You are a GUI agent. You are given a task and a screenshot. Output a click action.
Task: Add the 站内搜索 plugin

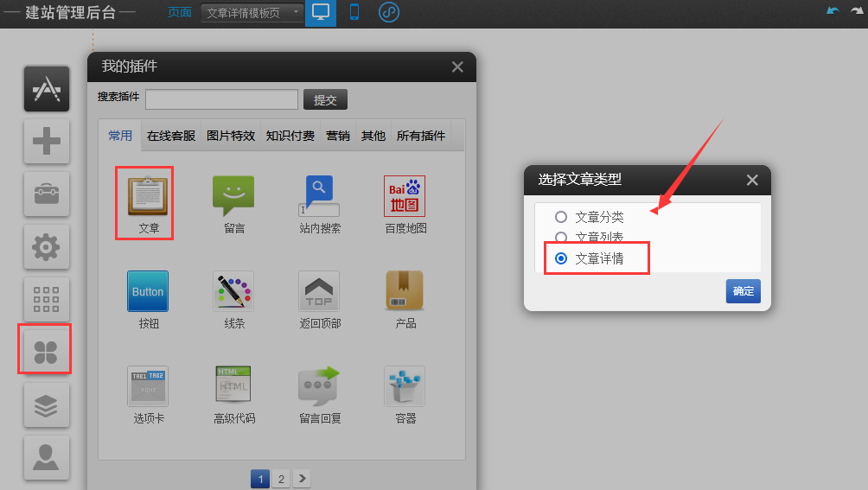pyautogui.click(x=319, y=195)
